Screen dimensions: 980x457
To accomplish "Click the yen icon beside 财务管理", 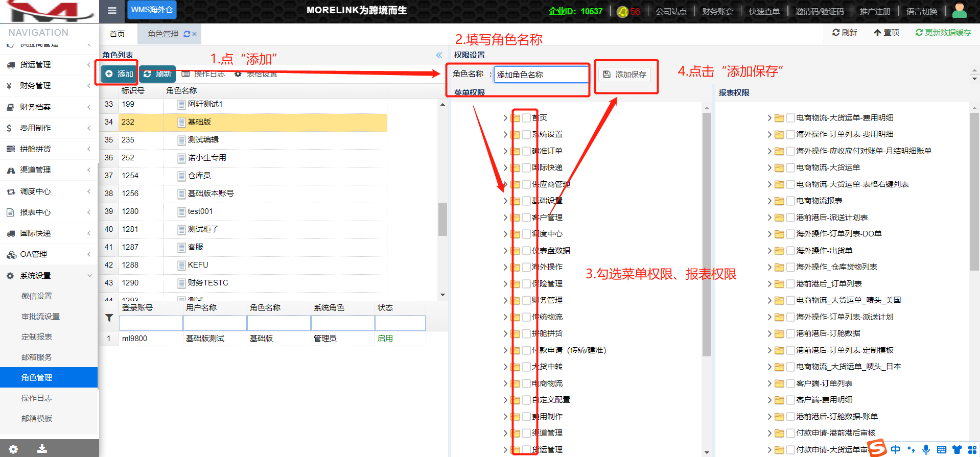I will click(9, 86).
